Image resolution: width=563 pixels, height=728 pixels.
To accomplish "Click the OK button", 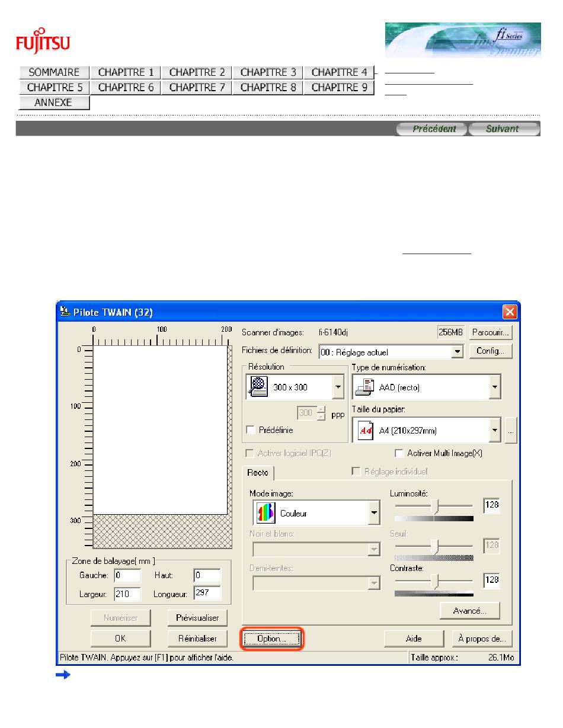I will [121, 639].
